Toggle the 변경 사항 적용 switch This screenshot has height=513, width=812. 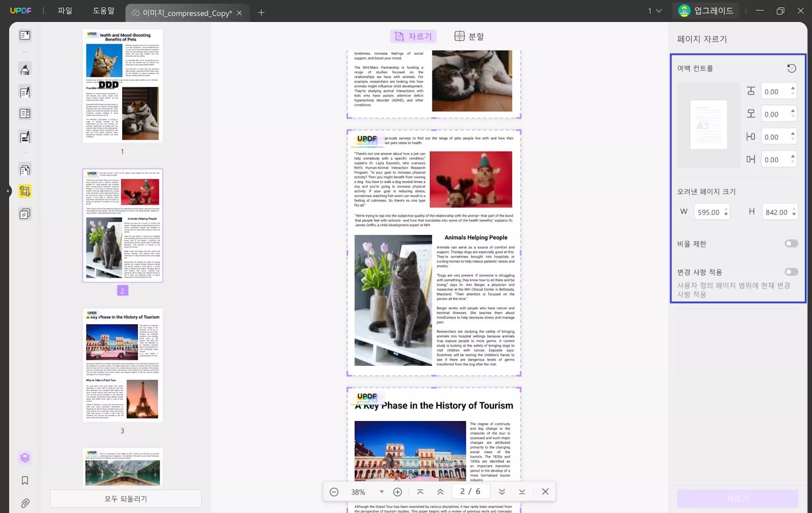[x=791, y=272]
